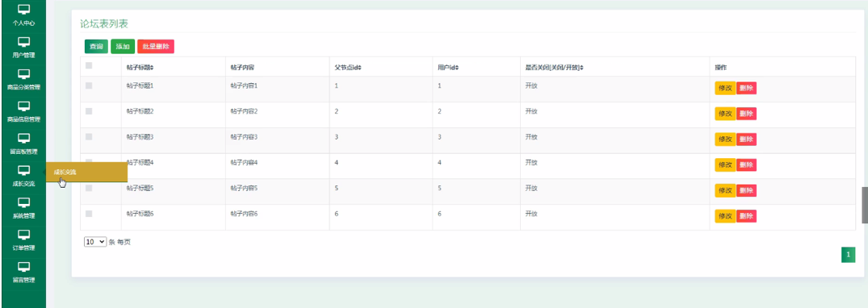This screenshot has height=308, width=868.
Task: Click the 帖子标题6 cell
Action: click(140, 214)
